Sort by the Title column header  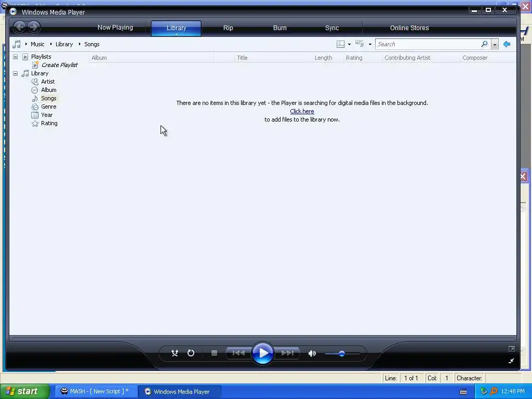(x=273, y=58)
